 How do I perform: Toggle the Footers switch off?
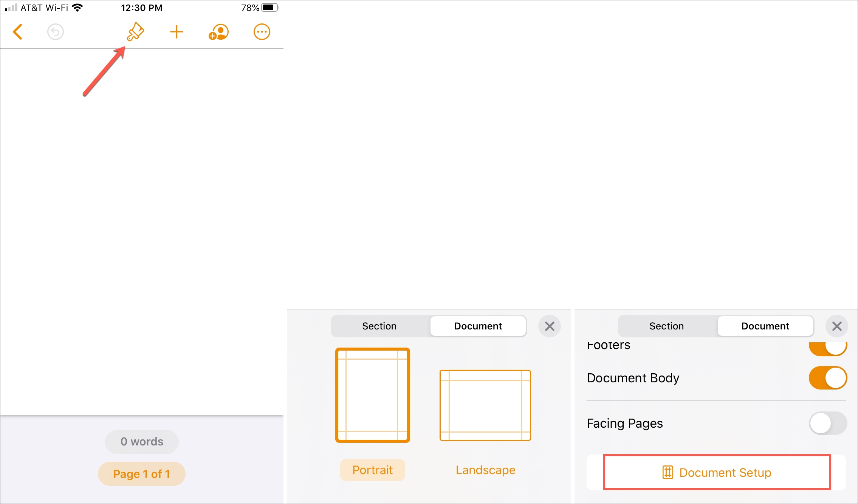coord(828,348)
